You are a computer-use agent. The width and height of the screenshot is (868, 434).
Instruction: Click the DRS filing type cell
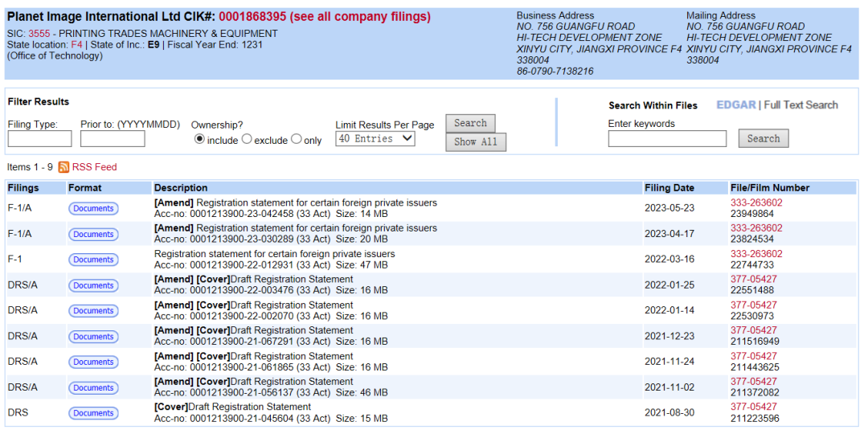[x=17, y=414]
